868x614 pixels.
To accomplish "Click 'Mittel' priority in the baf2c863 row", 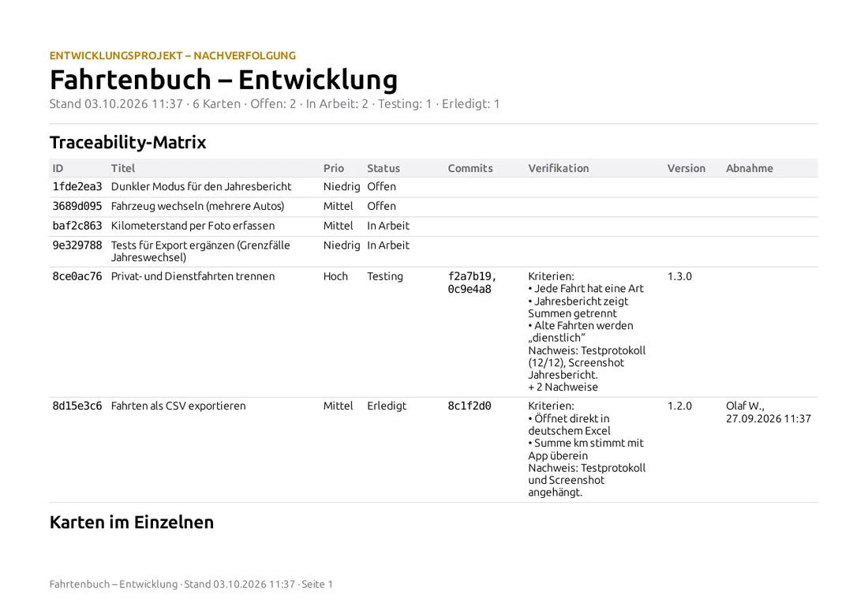I will pos(339,226).
